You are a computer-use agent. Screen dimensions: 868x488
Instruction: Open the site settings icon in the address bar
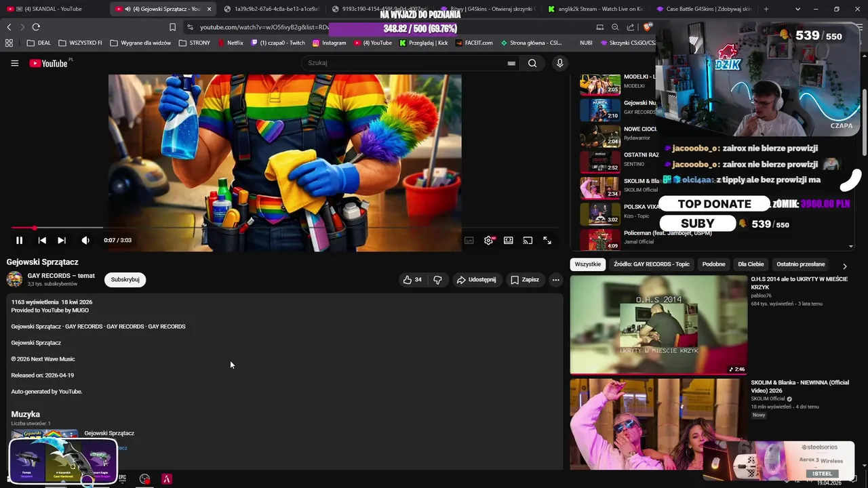(191, 27)
